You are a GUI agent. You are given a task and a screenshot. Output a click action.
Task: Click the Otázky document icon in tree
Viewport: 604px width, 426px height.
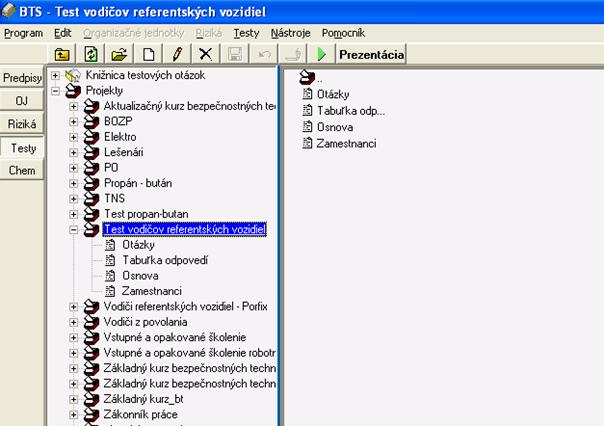[x=110, y=245]
